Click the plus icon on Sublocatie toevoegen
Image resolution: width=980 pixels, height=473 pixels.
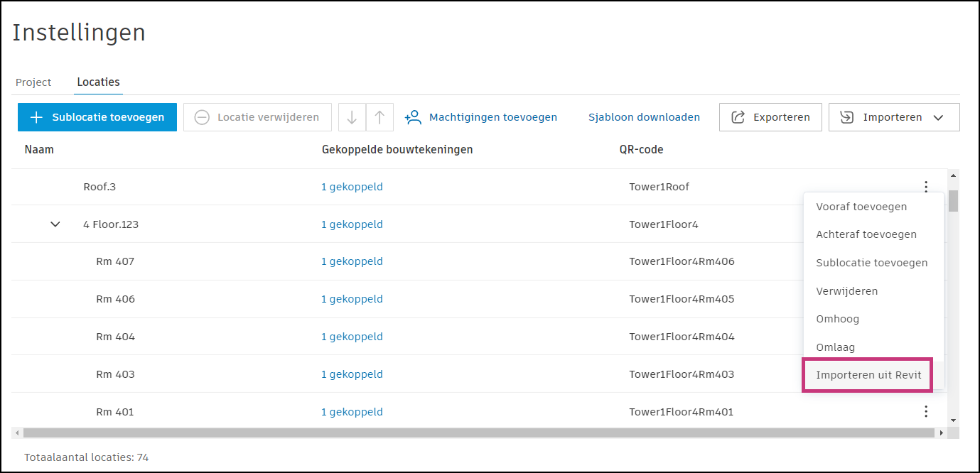(x=37, y=117)
